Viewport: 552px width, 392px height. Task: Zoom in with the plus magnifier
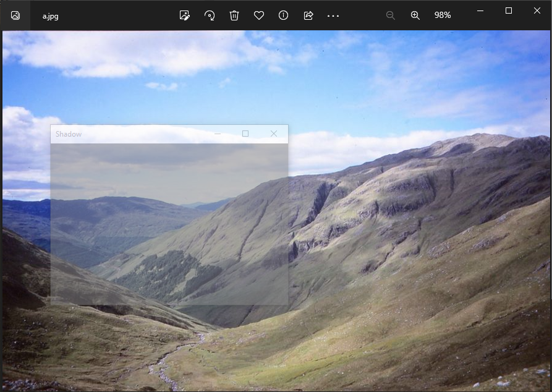[x=415, y=15]
